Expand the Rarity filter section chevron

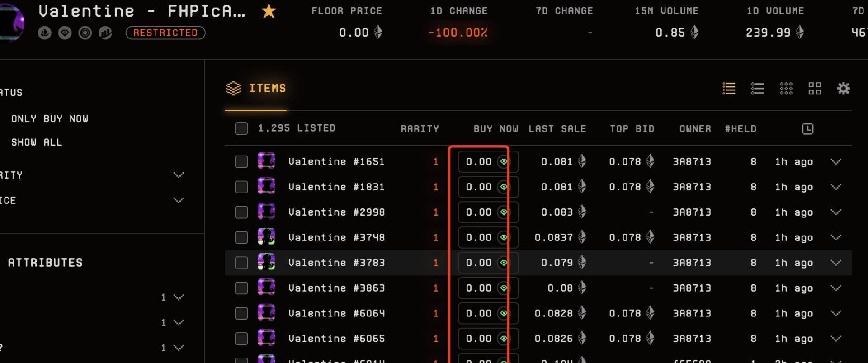tap(179, 175)
